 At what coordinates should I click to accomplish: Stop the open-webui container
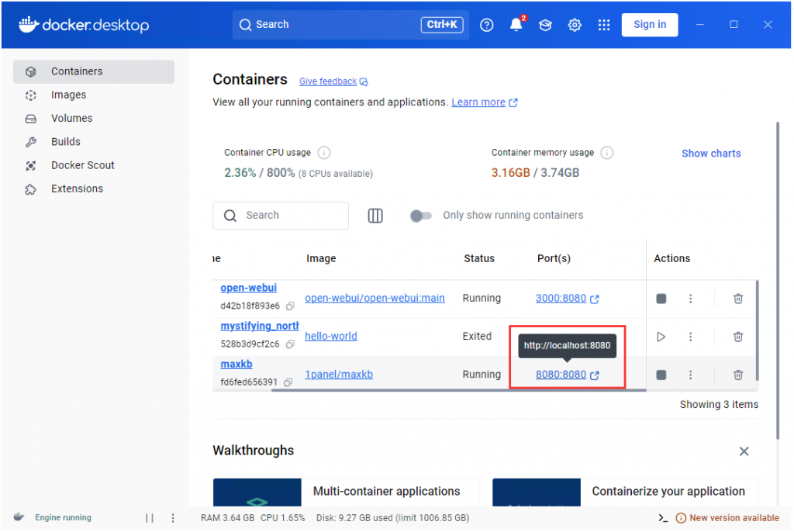click(x=661, y=299)
